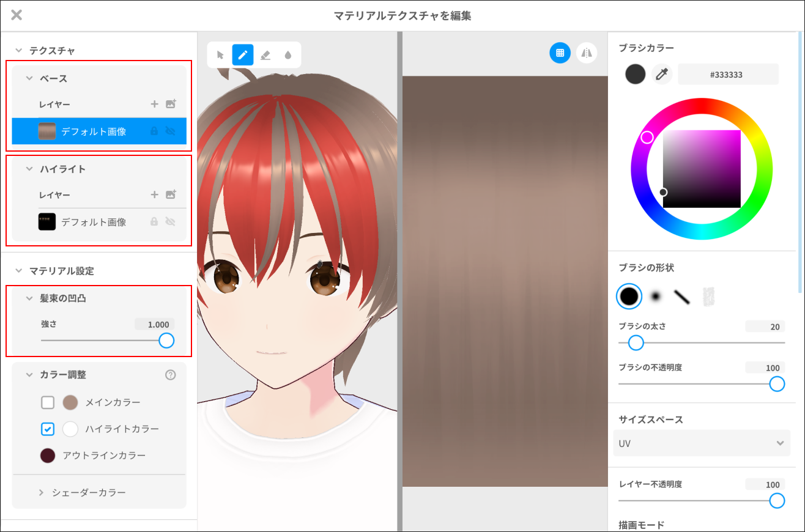Click the hair texture UV canvas
The width and height of the screenshot is (805, 532).
505,281
